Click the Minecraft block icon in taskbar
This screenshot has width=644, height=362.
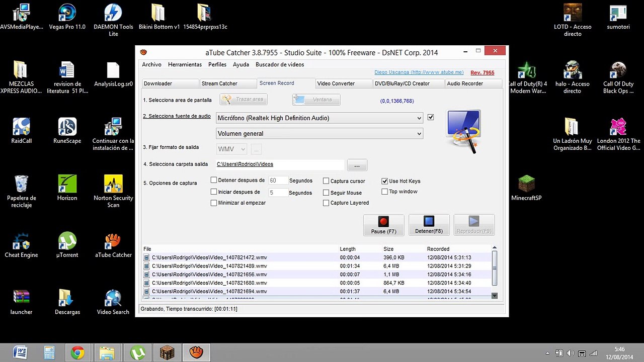pos(167,353)
